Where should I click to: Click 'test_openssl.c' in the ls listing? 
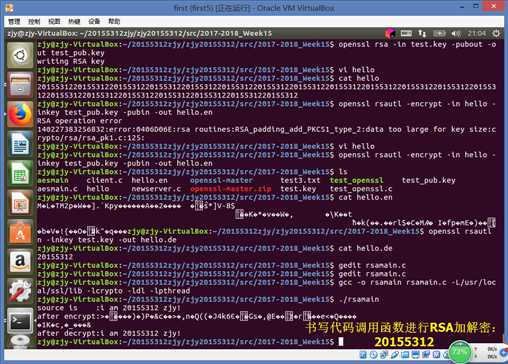361,189
